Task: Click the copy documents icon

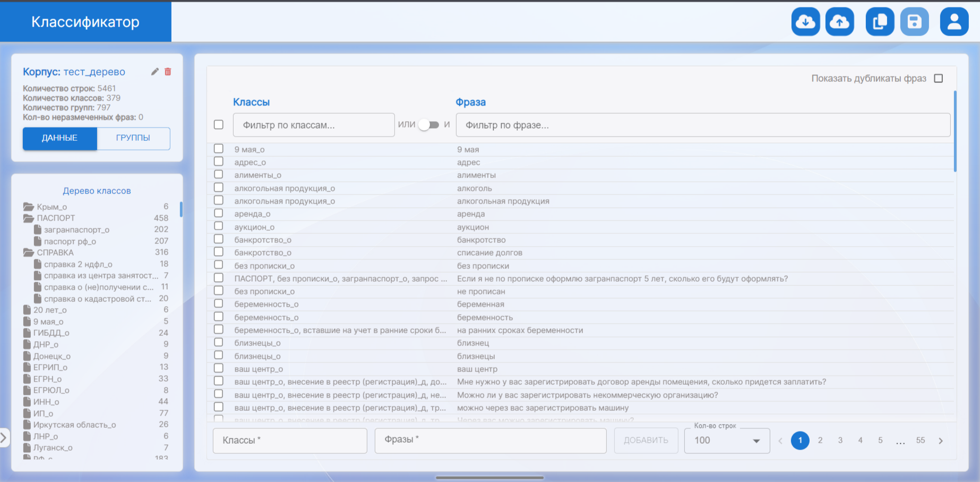Action: (880, 22)
